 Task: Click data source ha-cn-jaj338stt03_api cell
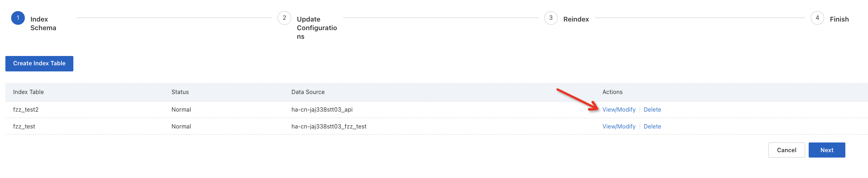322,110
